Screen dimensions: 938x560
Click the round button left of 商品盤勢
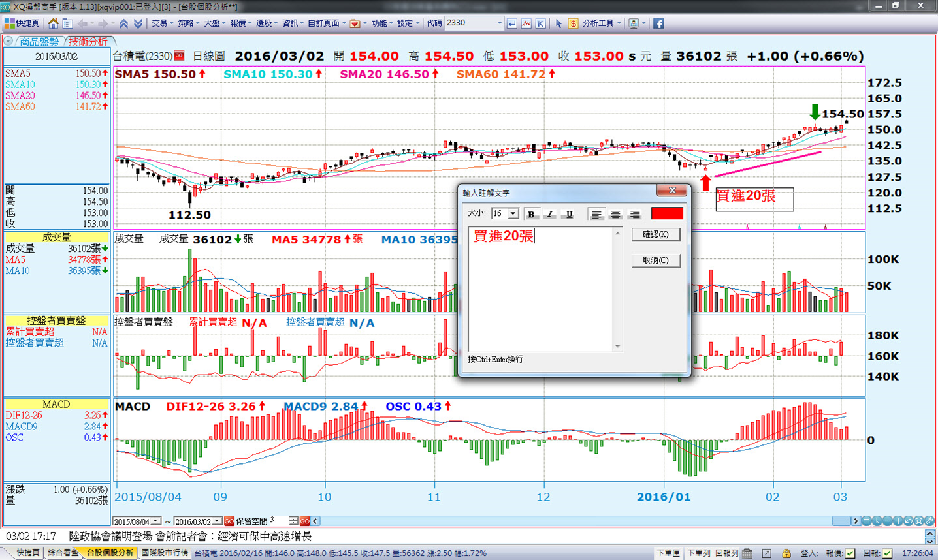8,41
